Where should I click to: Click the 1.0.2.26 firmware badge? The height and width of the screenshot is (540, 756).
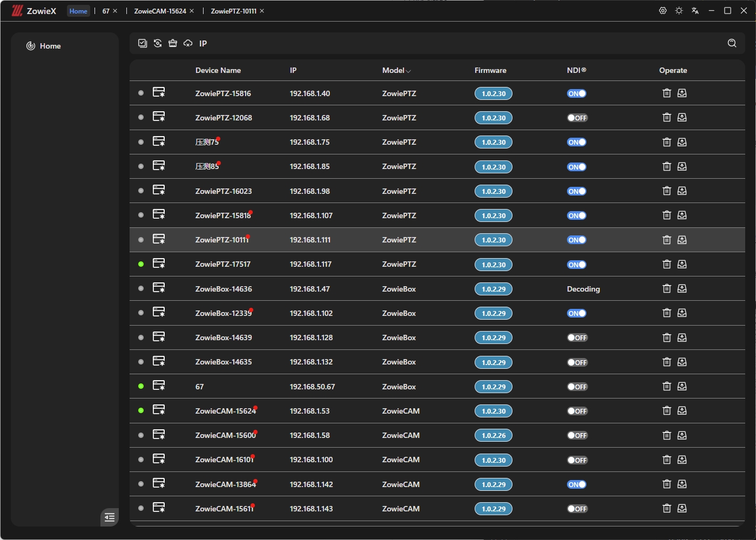(x=493, y=435)
